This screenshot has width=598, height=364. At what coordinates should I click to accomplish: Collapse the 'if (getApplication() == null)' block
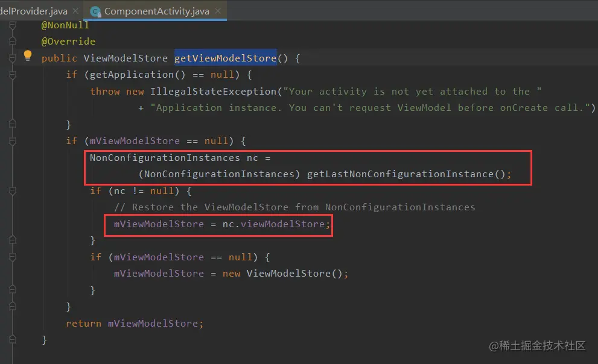click(x=12, y=75)
